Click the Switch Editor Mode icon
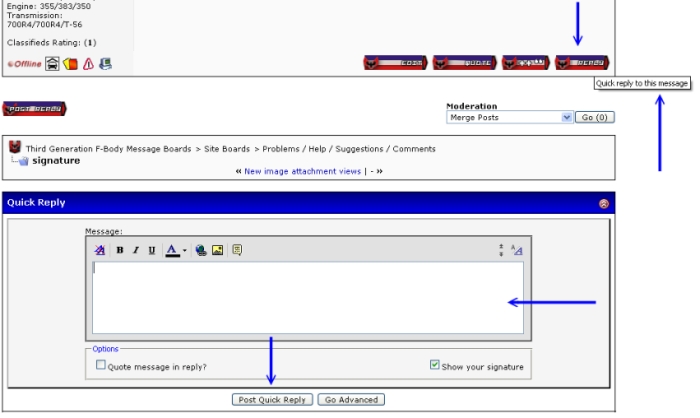The width and height of the screenshot is (700, 418). 517,251
